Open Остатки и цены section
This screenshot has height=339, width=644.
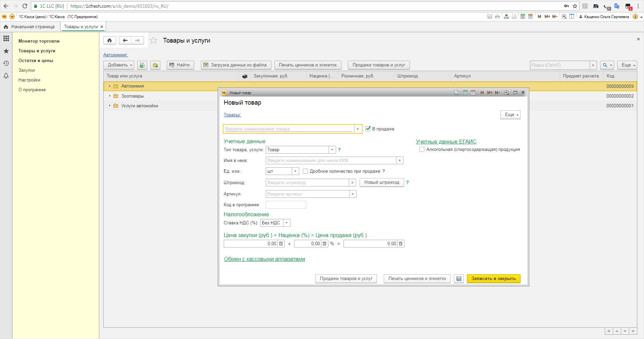(36, 60)
